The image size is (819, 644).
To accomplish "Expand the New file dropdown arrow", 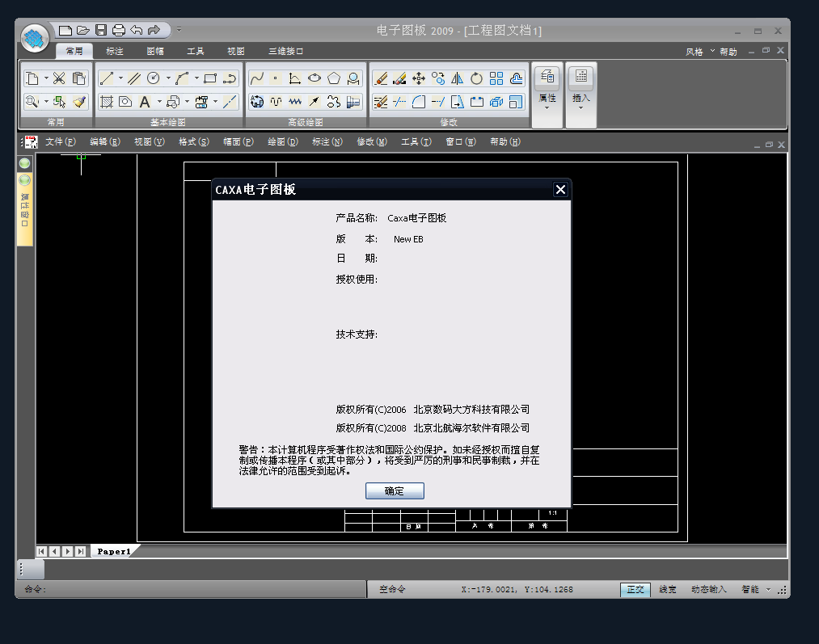I will pyautogui.click(x=46, y=78).
